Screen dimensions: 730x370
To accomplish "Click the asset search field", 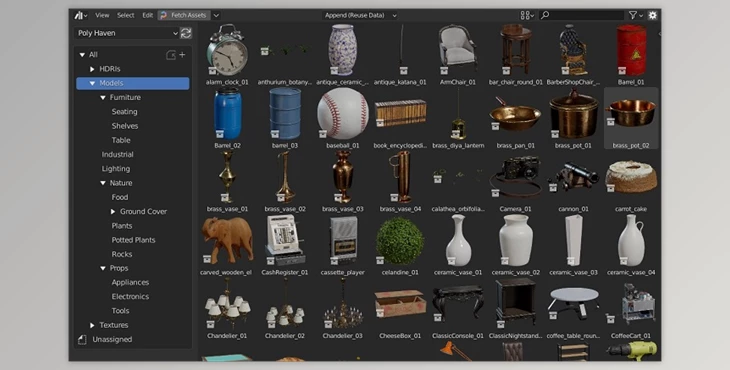I will click(x=581, y=15).
